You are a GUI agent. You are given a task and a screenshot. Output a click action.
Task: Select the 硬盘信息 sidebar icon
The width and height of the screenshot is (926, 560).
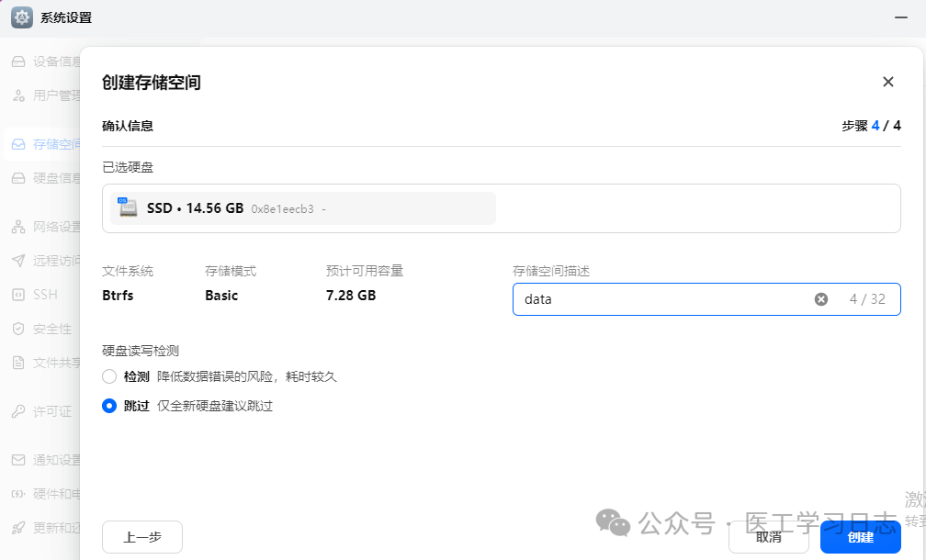tap(20, 177)
